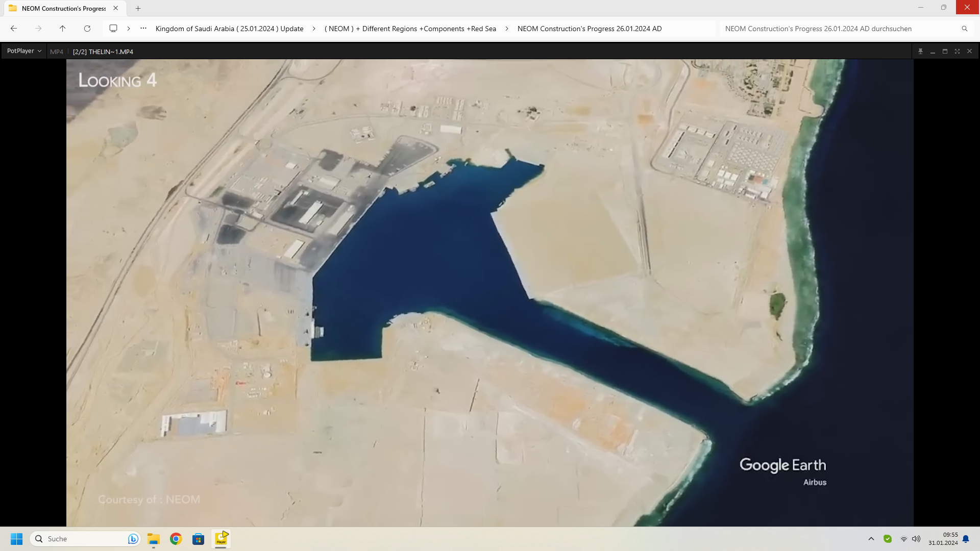Refresh the current folder
The height and width of the screenshot is (551, 980).
pyautogui.click(x=87, y=29)
